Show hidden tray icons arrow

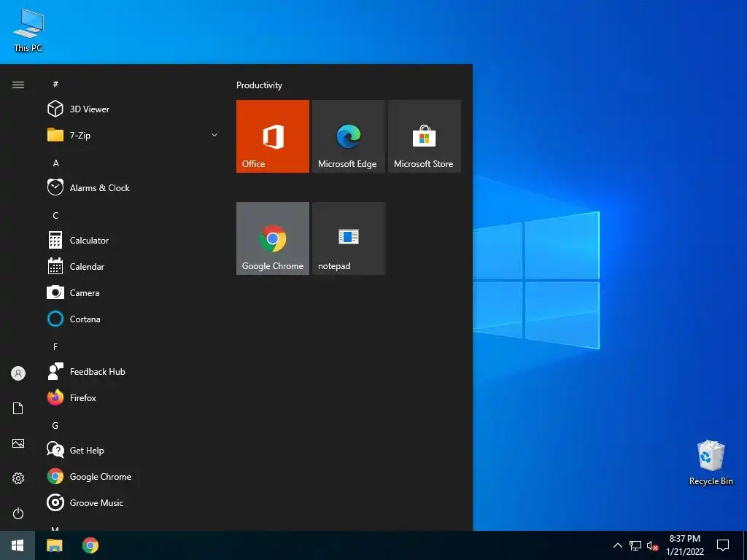click(617, 545)
